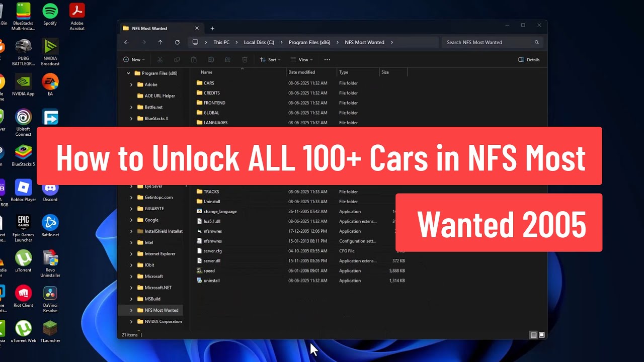Expand chevron after NFS Most Wanted breadcrumb
This screenshot has height=362, width=644.
[x=391, y=42]
